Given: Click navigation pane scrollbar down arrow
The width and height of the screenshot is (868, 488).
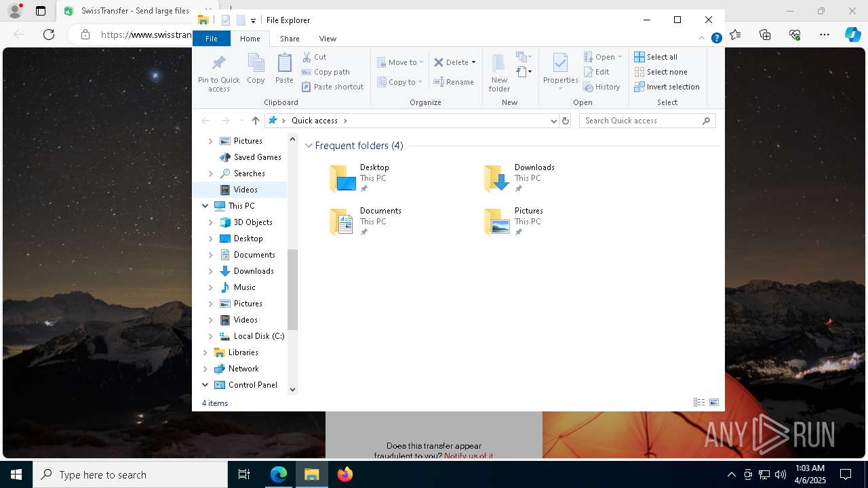Looking at the screenshot, I should coord(293,389).
